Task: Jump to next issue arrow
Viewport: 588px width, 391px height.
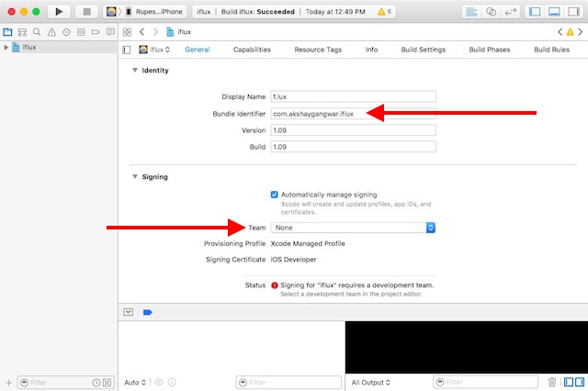Action: click(x=580, y=32)
